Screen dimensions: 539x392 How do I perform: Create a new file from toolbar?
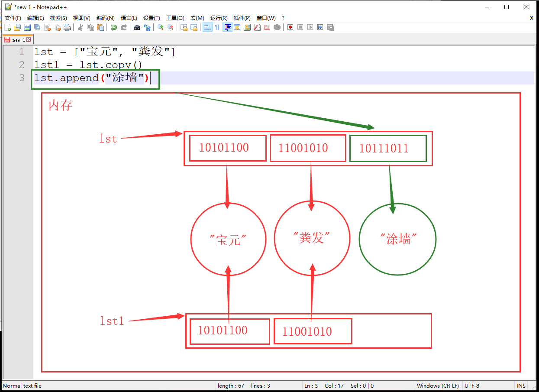pos(7,27)
